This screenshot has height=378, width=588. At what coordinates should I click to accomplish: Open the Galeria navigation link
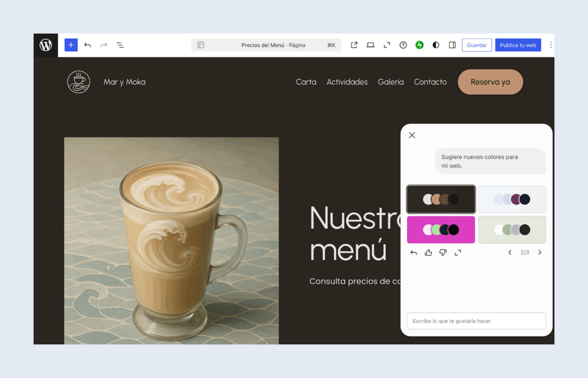tap(390, 82)
